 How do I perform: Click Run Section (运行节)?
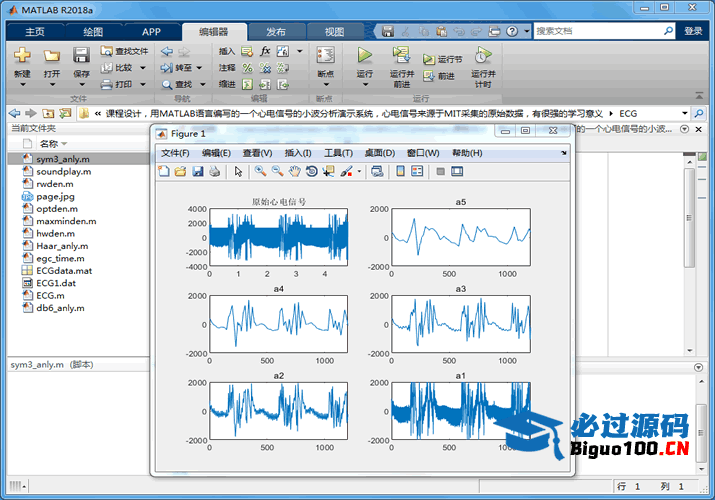tap(442, 59)
